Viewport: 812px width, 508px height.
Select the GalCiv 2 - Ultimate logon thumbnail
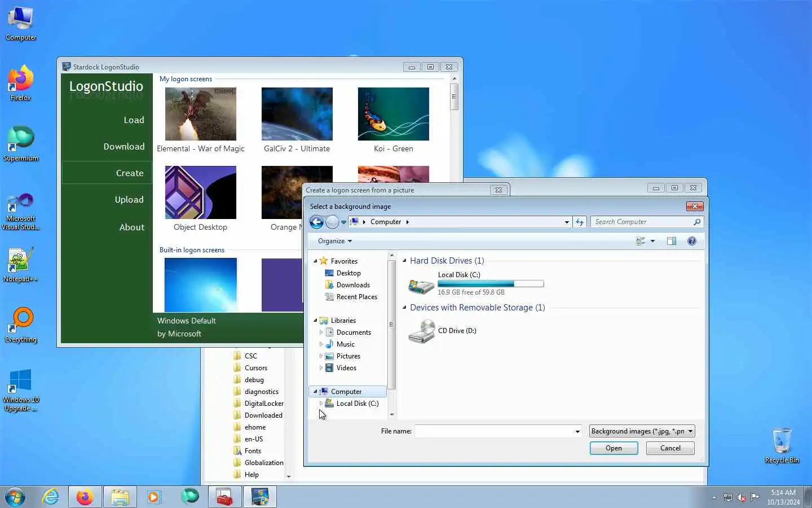pyautogui.click(x=297, y=114)
